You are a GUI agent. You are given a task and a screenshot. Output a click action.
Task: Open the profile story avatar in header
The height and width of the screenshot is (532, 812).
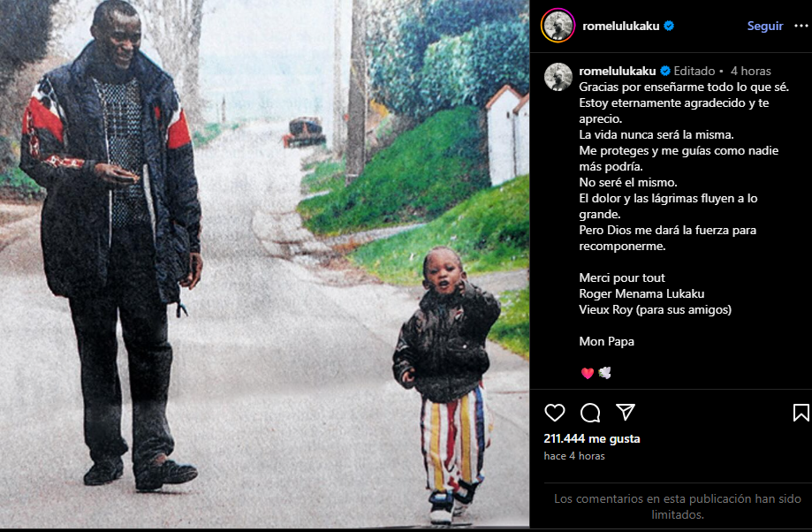558,26
